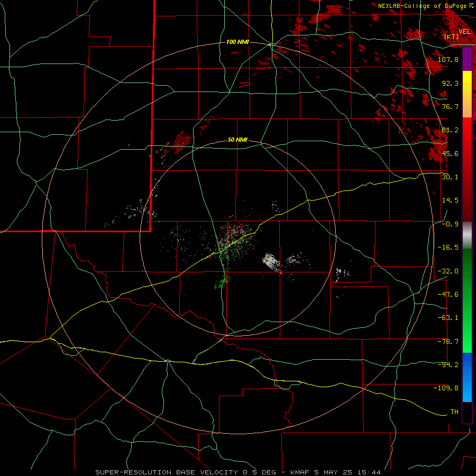Click the 45.6 scale value

point(450,153)
